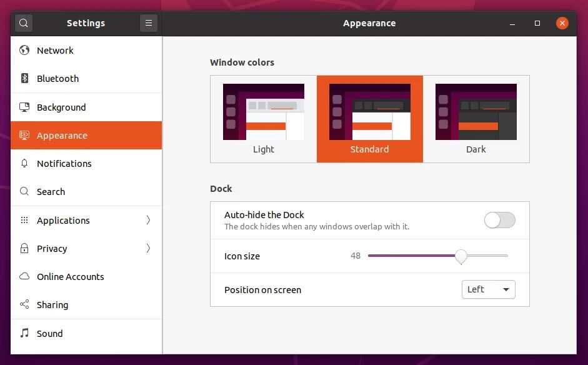Select the Appearance label in sidebar
Image resolution: width=588 pixels, height=365 pixels.
pyautogui.click(x=62, y=136)
